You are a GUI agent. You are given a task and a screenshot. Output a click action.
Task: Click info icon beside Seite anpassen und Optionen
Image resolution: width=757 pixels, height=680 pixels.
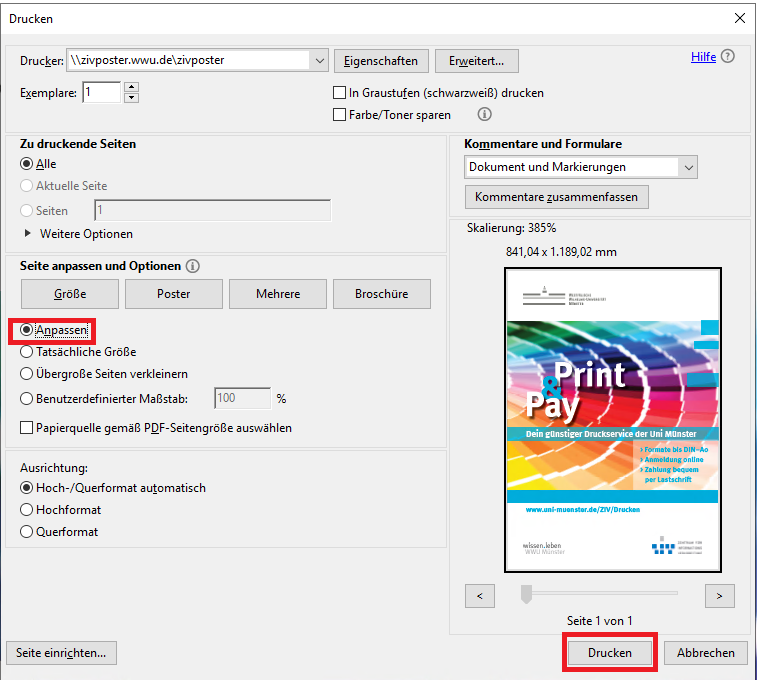(193, 266)
